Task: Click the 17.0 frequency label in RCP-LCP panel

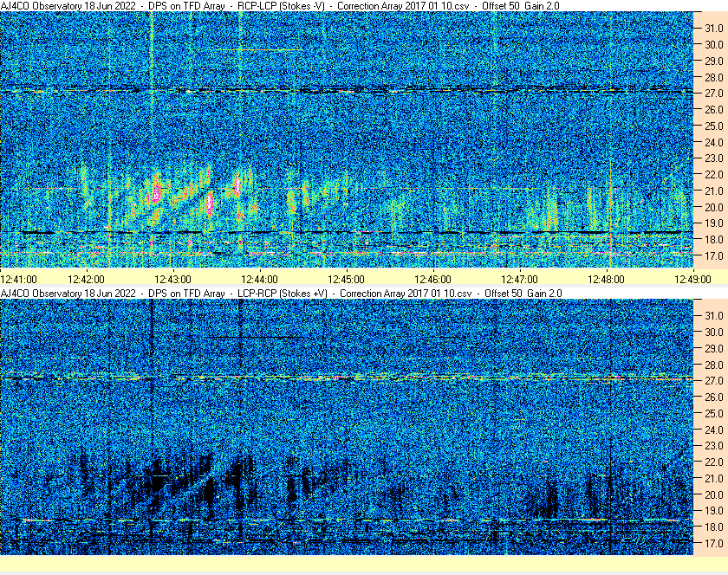Action: (x=714, y=255)
